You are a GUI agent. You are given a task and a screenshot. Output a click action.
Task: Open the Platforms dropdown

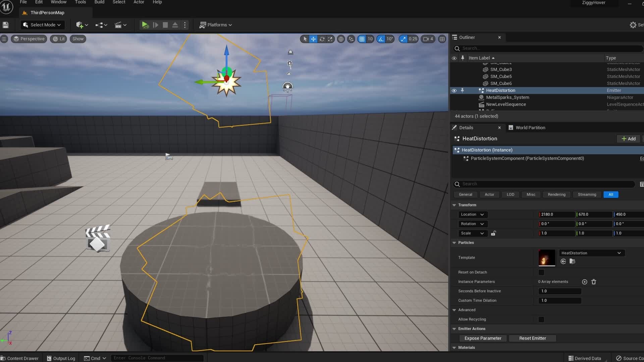point(216,25)
